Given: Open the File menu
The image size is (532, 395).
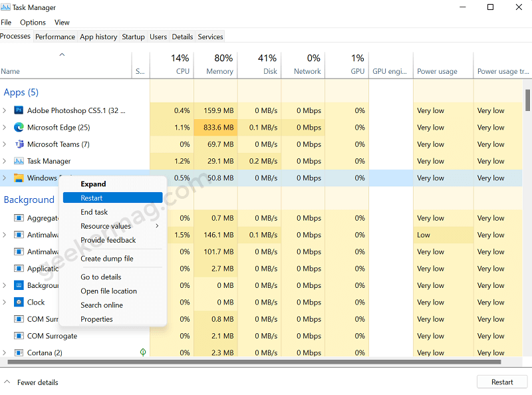Looking at the screenshot, I should pos(6,23).
